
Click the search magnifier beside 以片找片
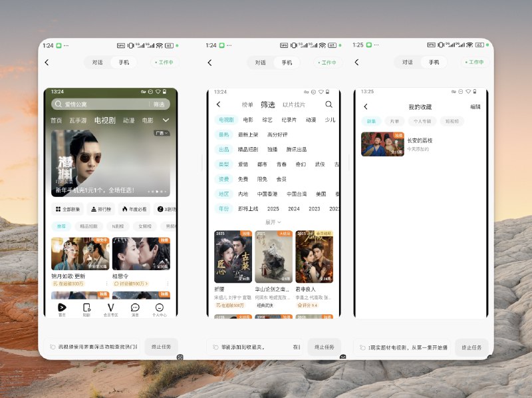329,104
